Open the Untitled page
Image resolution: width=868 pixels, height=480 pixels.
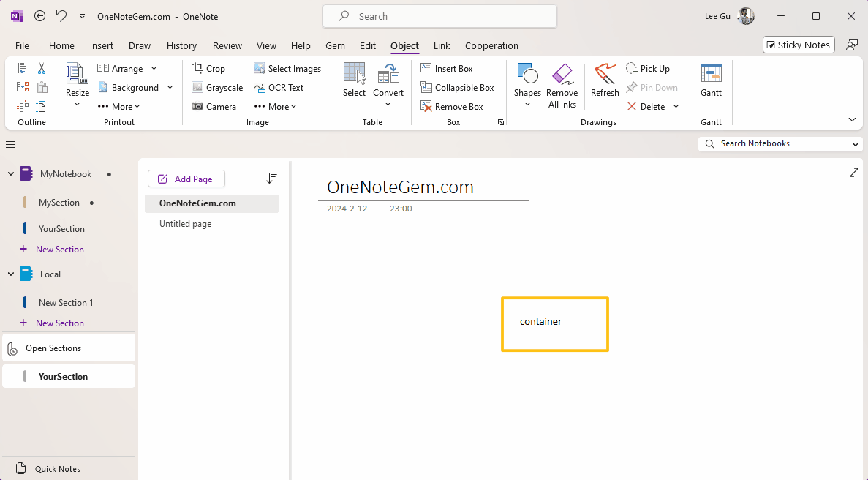click(x=186, y=224)
